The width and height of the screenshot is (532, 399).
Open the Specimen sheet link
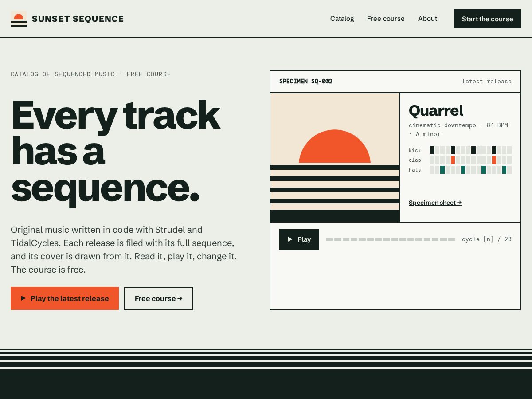[x=435, y=203]
